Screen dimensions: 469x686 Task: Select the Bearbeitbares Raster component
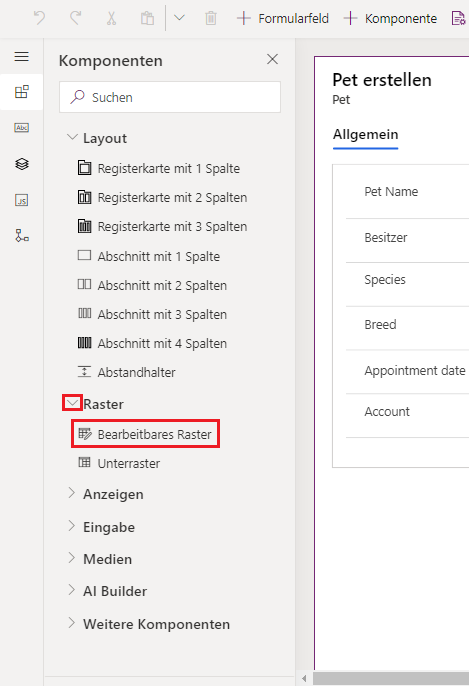click(145, 434)
